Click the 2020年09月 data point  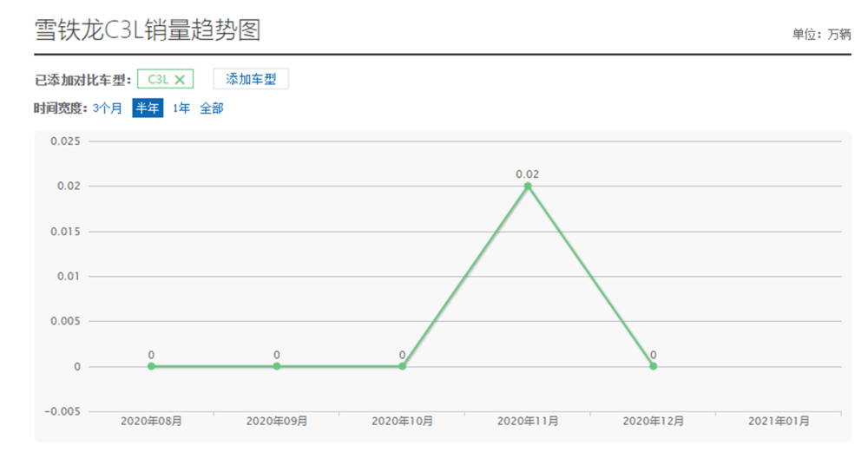point(277,366)
